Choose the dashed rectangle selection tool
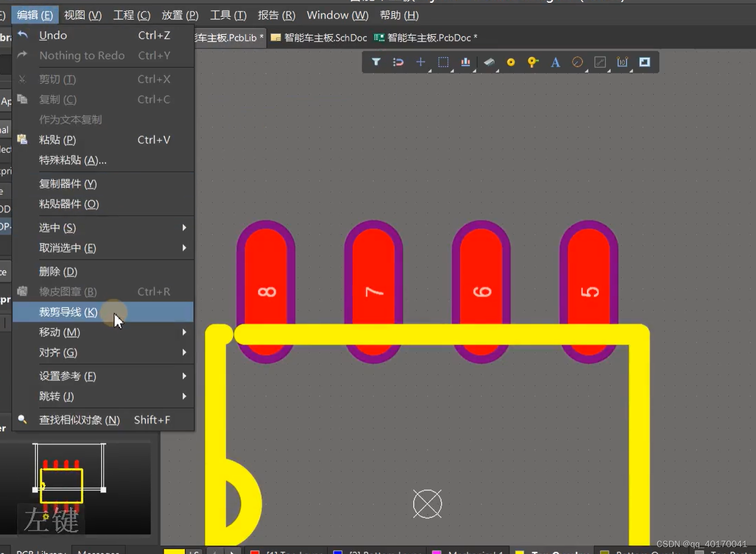 (x=443, y=62)
